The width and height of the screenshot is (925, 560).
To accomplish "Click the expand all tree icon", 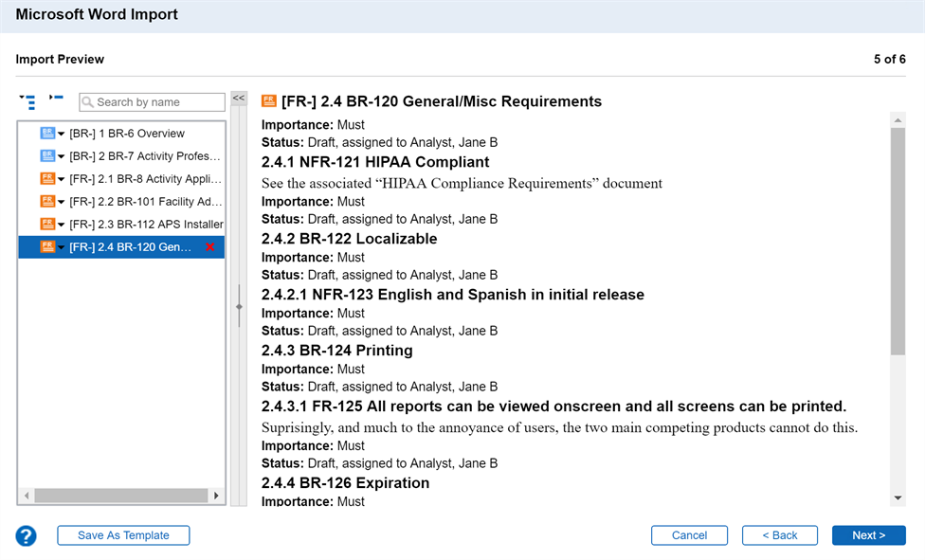I will pos(27,101).
